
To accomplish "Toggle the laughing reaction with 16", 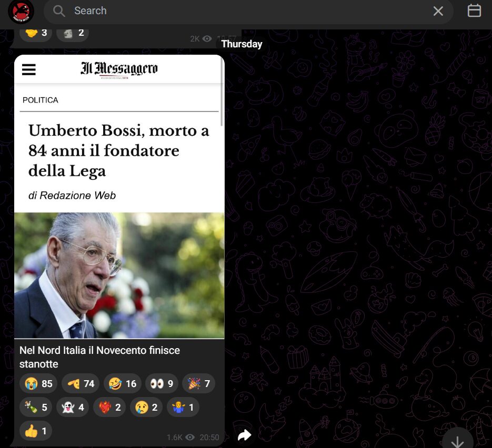I will (123, 384).
